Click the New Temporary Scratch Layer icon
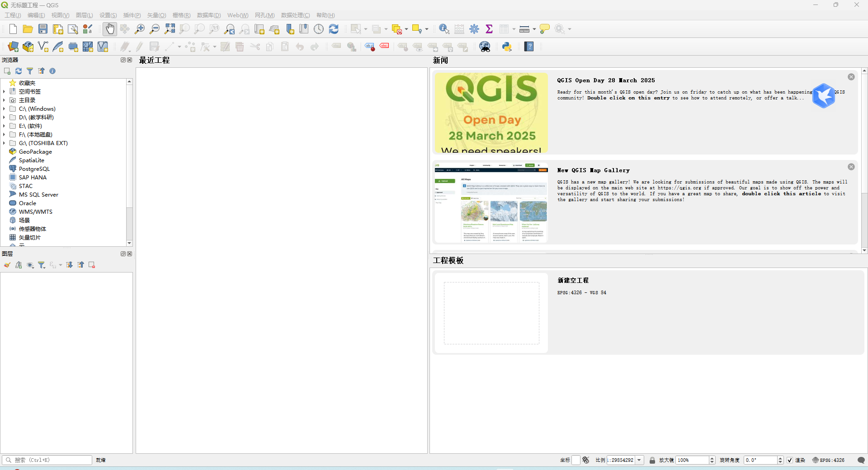This screenshot has height=470, width=868. click(73, 47)
